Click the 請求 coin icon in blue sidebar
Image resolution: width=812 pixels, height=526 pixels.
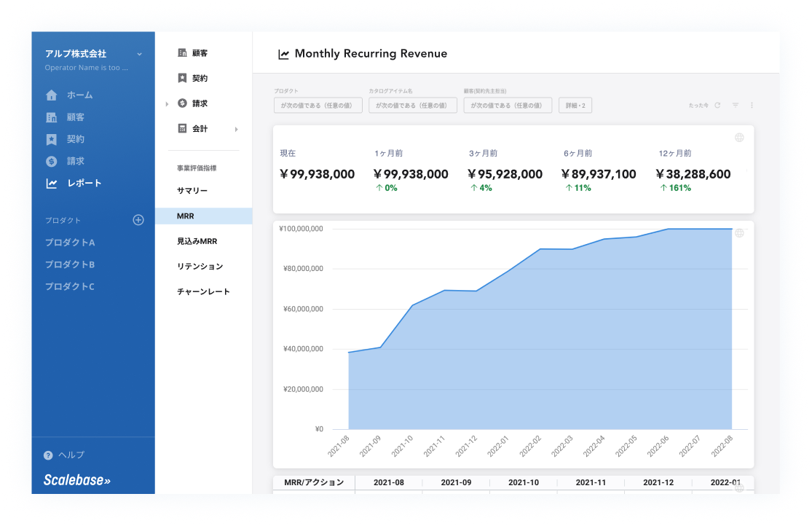[x=51, y=161]
